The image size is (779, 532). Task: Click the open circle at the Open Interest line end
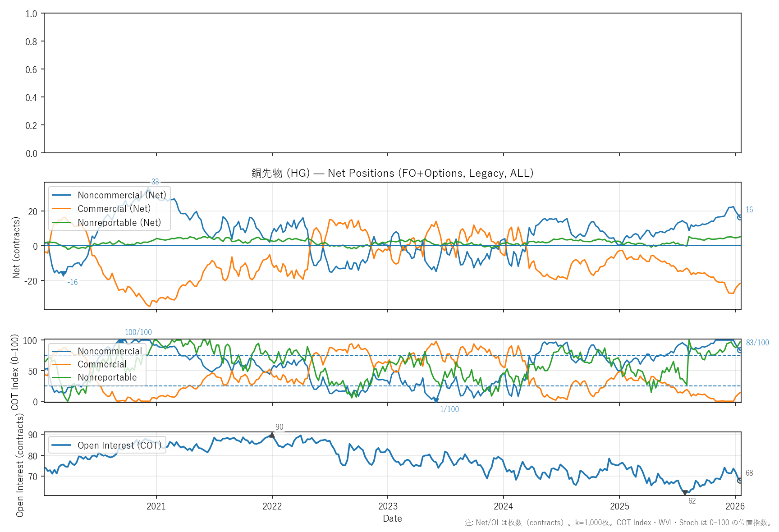point(740,481)
